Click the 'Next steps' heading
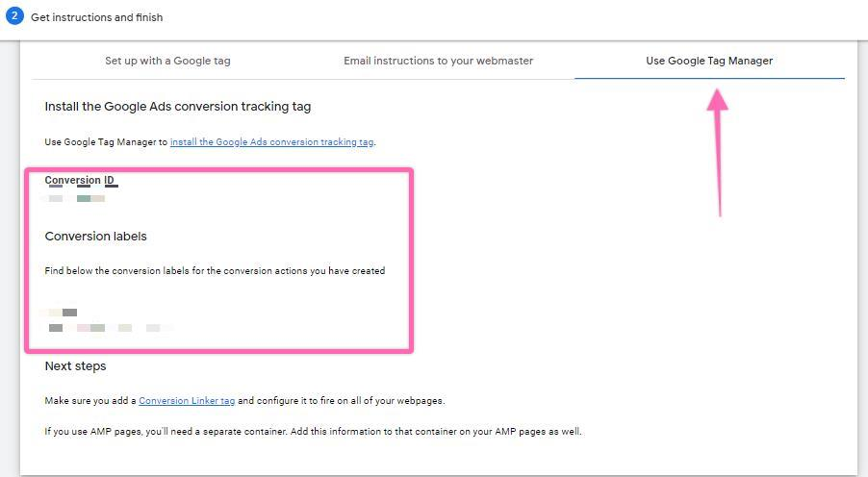Image resolution: width=868 pixels, height=477 pixels. 75,366
